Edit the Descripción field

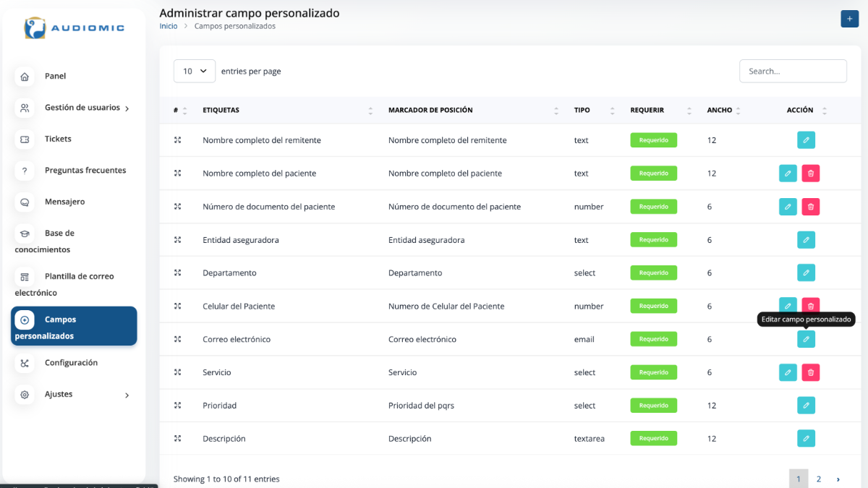pos(806,439)
